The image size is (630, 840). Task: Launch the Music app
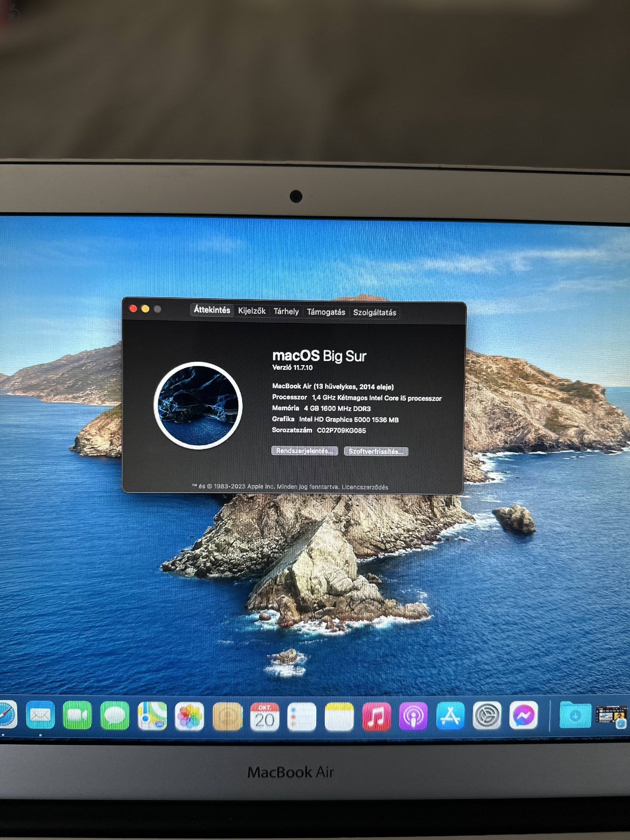(x=376, y=717)
